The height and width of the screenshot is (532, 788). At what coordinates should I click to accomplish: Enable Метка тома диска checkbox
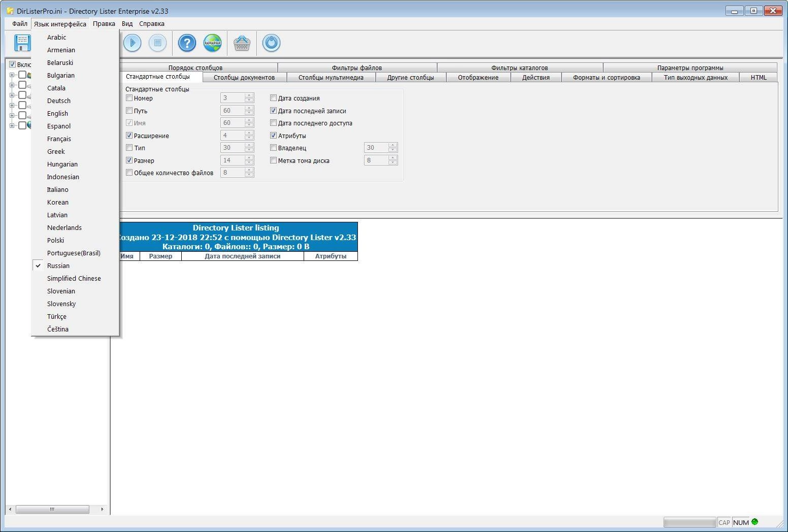[x=273, y=160]
